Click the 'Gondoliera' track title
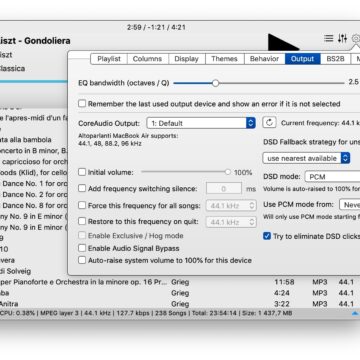The image size is (360, 360). [x=47, y=41]
